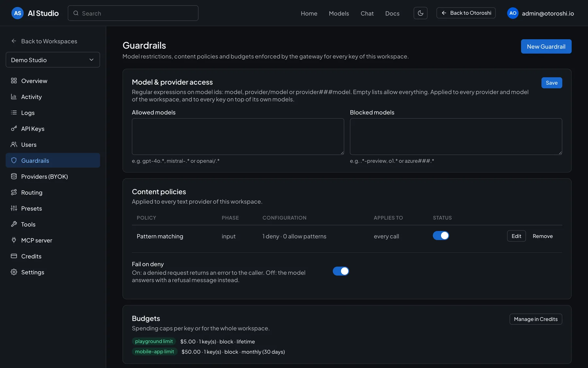Screen dimensions: 588x368
Task: Click Back to Otoroshi button
Action: (x=466, y=13)
